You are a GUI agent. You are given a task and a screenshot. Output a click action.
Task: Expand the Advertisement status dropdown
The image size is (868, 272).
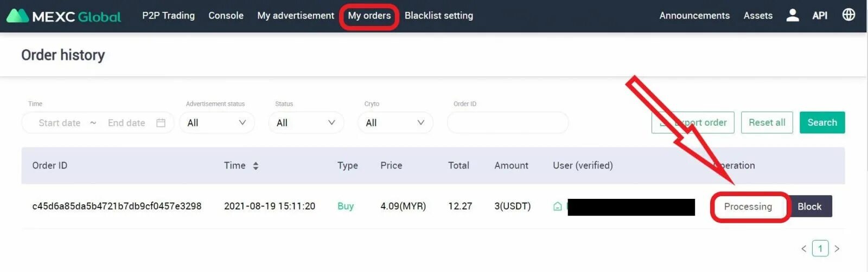(216, 123)
